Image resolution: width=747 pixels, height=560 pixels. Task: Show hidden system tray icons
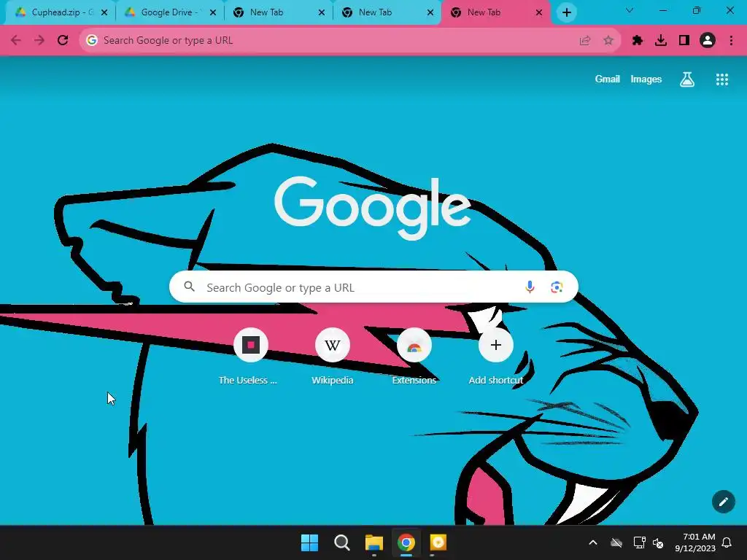coord(593,542)
